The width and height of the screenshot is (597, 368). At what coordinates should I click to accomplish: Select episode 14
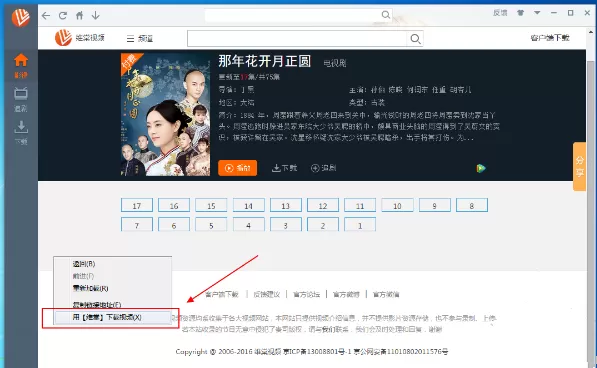click(248, 206)
